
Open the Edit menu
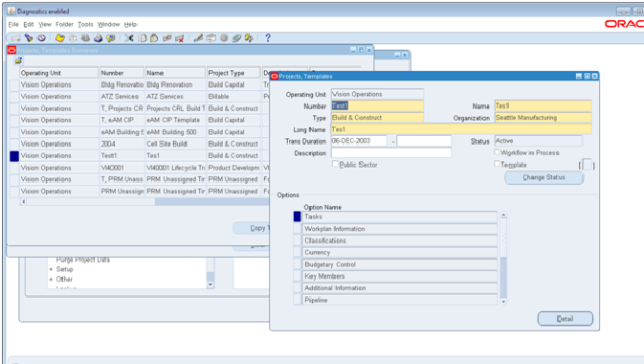29,24
